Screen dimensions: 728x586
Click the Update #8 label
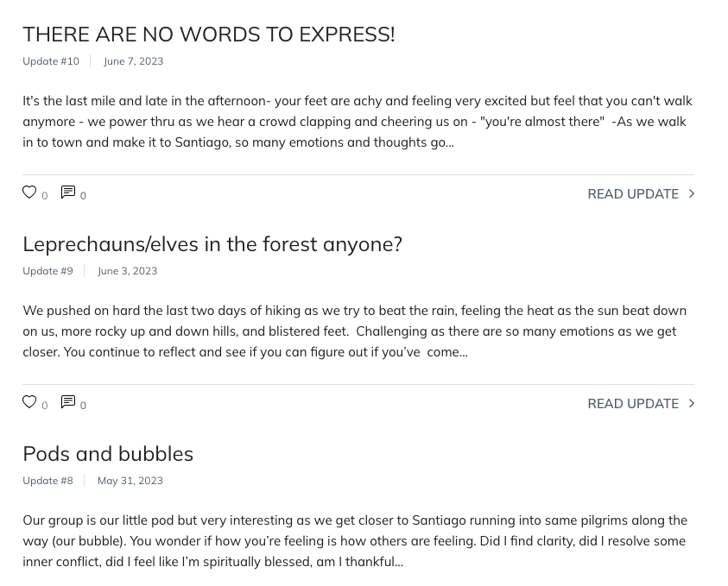coord(47,481)
